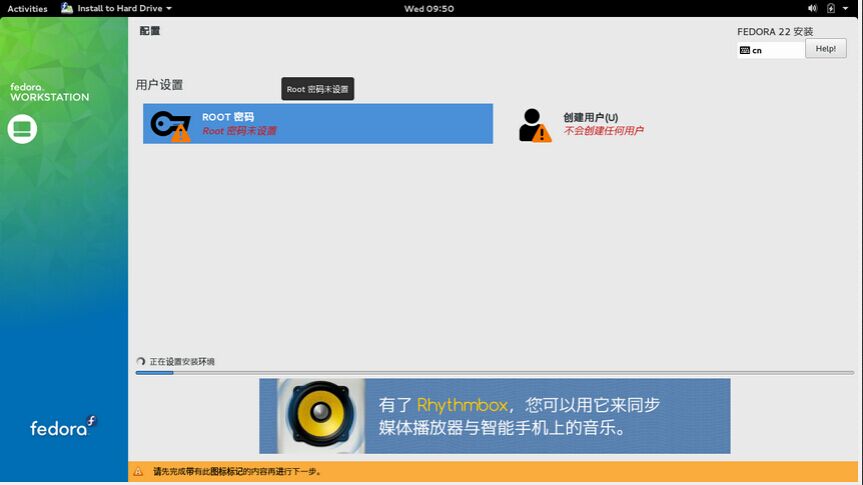Click the warning triangle in the orange bar
Image resolution: width=863 pixels, height=485 pixels.
[x=138, y=471]
